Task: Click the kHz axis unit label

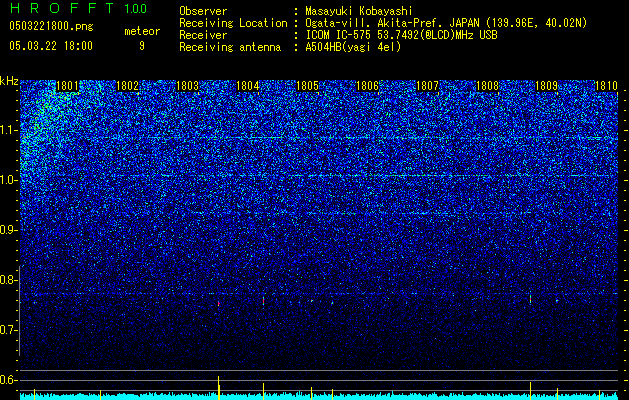Action: tap(9, 81)
